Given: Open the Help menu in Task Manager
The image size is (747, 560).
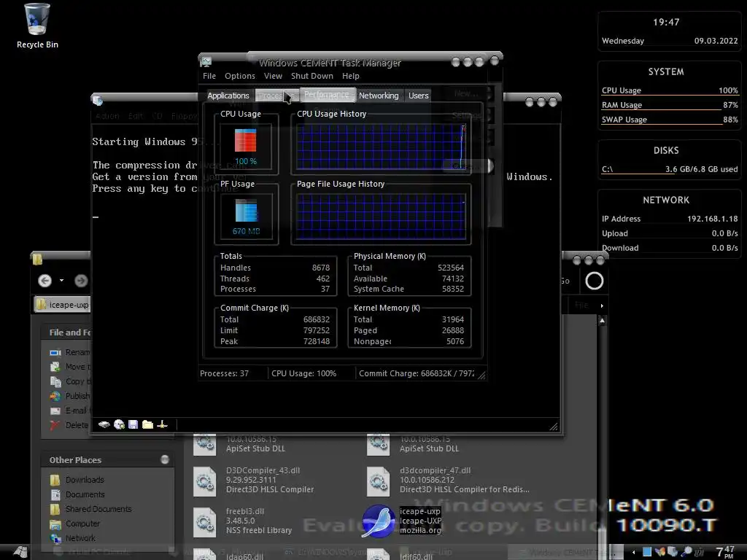Looking at the screenshot, I should [351, 76].
